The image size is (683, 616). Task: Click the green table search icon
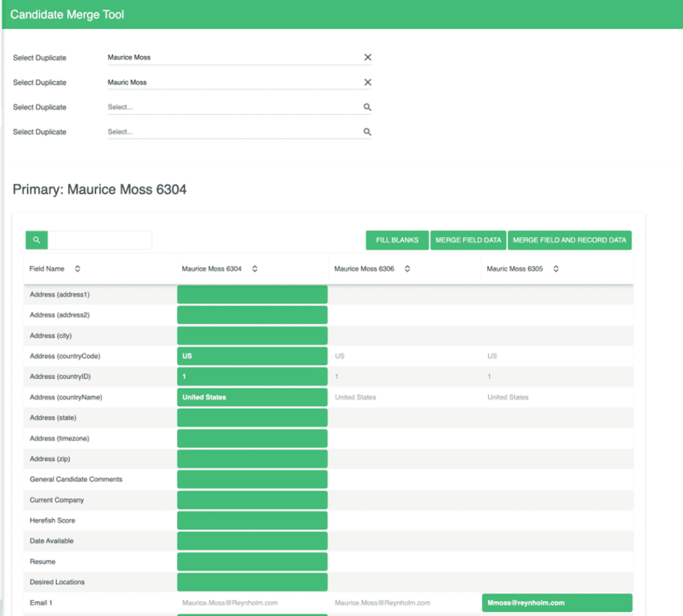[37, 239]
